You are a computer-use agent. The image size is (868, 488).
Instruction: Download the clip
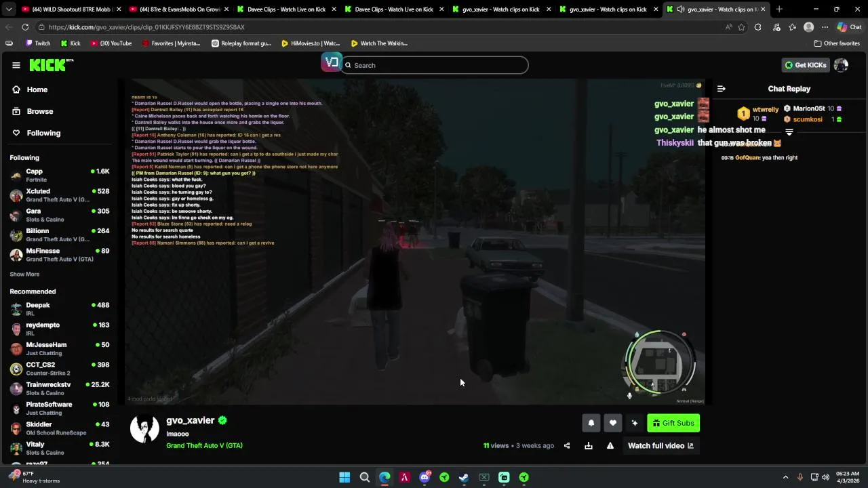point(589,446)
